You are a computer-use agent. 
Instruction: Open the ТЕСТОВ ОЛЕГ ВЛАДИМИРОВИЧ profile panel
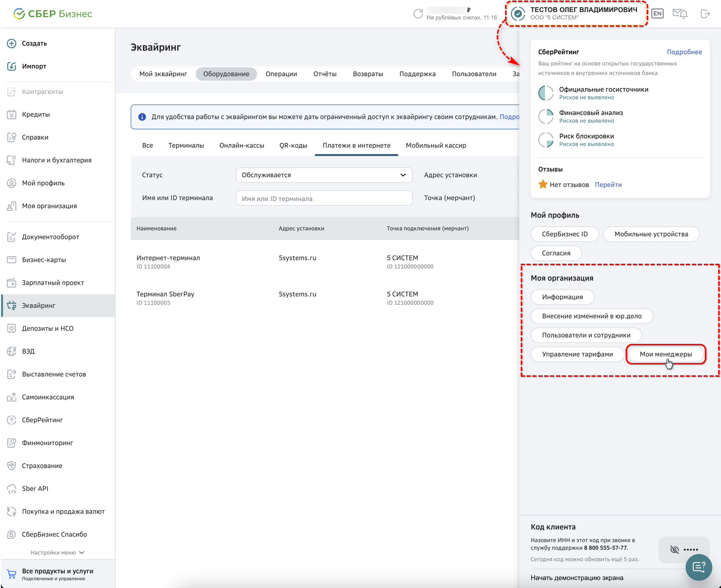click(577, 14)
